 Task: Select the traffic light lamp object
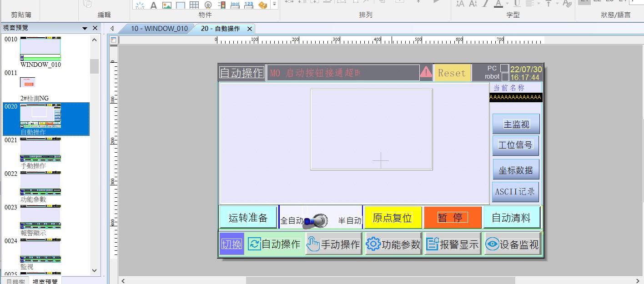click(222, 5)
